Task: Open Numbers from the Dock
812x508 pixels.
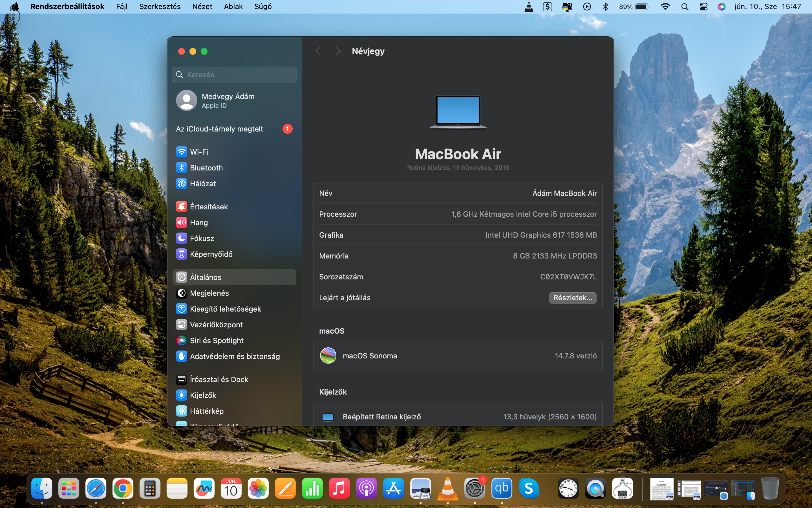Action: [312, 488]
